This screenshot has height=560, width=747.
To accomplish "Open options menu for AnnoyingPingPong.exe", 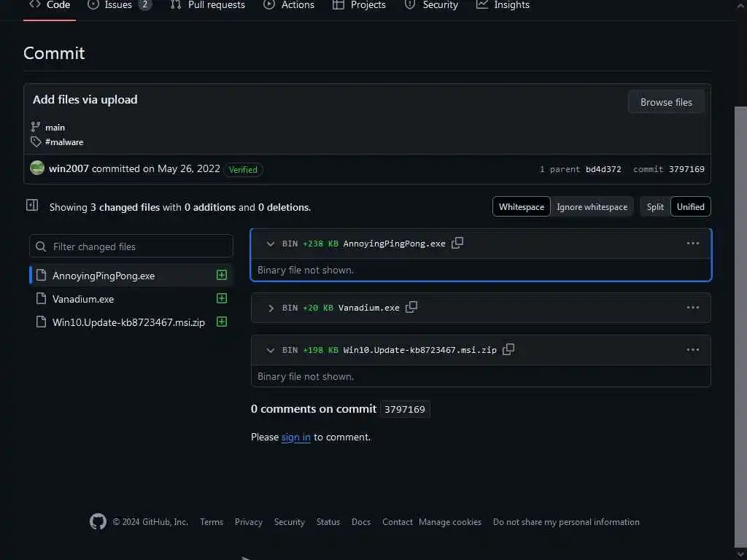I will 693,244.
